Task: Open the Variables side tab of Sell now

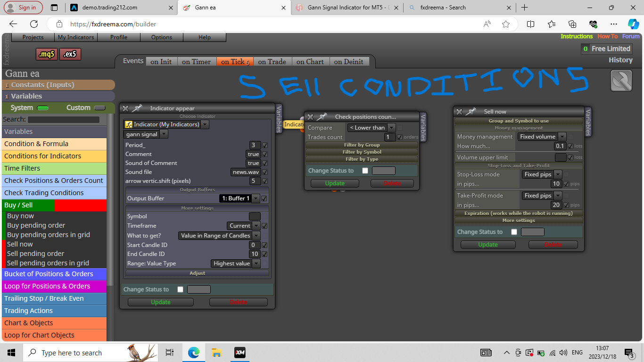Action: [588, 121]
